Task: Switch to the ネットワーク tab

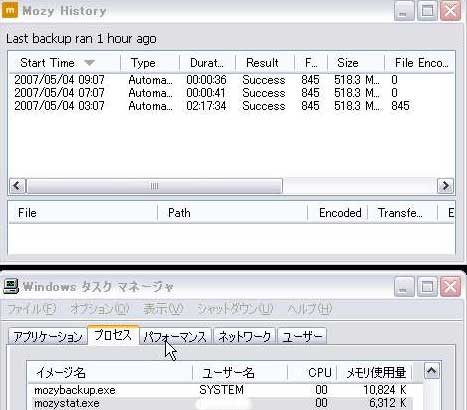Action: [x=244, y=336]
